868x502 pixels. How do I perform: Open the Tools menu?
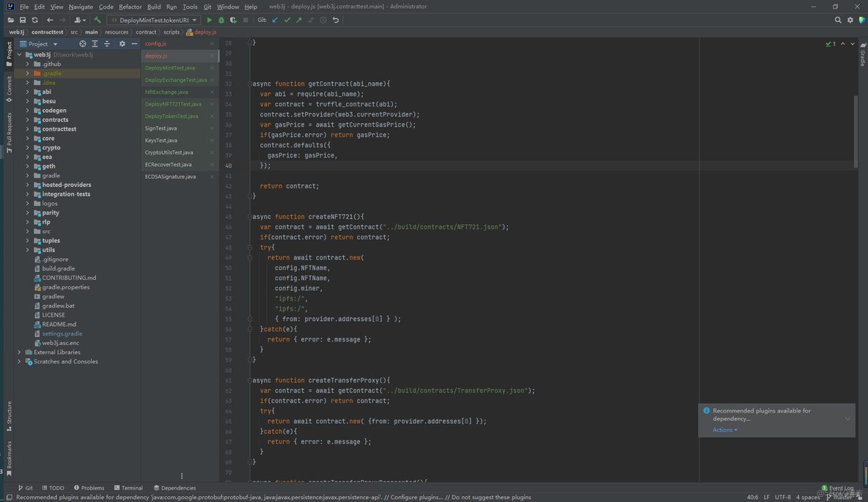click(x=190, y=7)
